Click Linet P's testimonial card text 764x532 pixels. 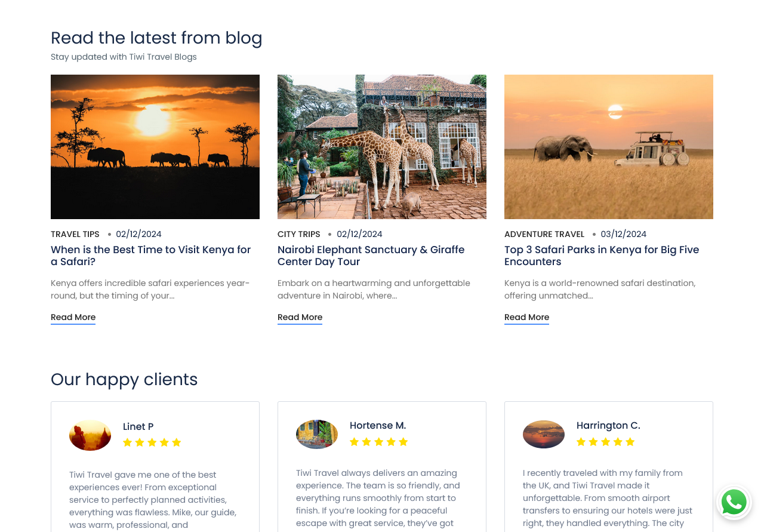[153, 500]
